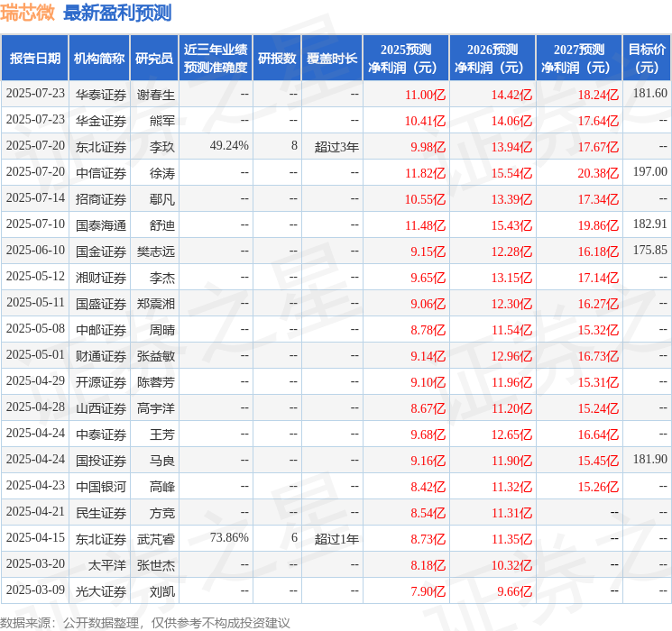Click target price 197.00

[650, 172]
